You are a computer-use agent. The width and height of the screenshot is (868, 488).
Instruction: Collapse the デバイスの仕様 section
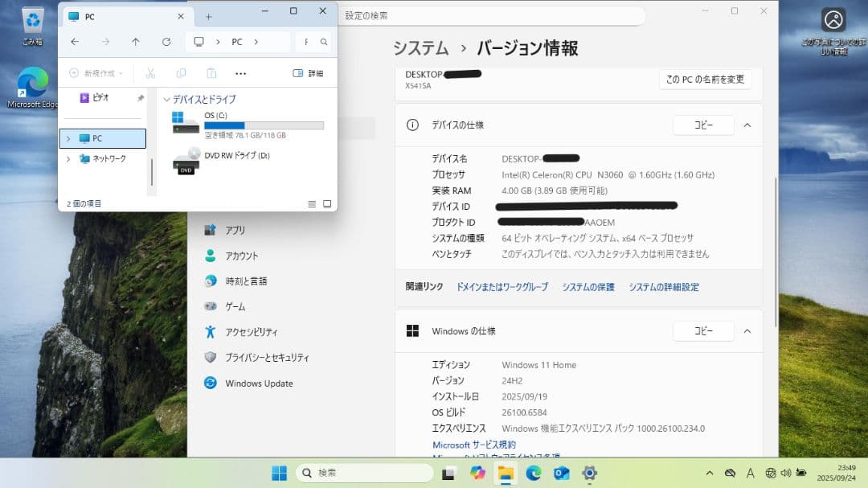747,125
